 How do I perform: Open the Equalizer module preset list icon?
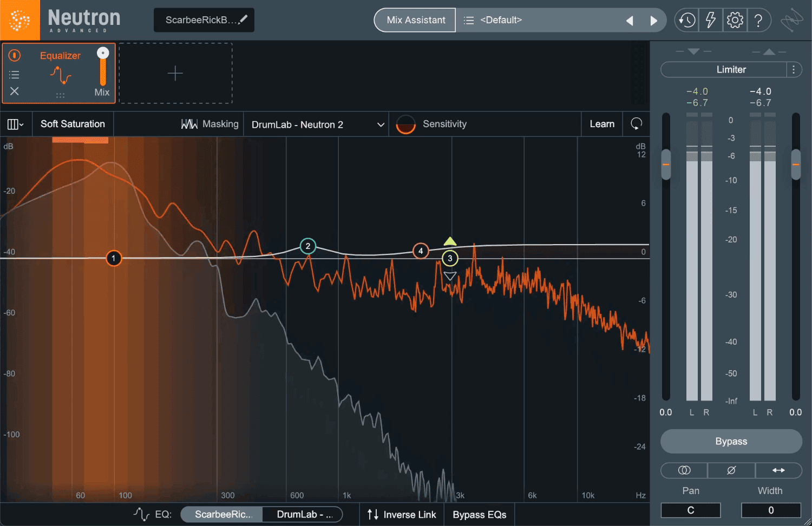(15, 75)
